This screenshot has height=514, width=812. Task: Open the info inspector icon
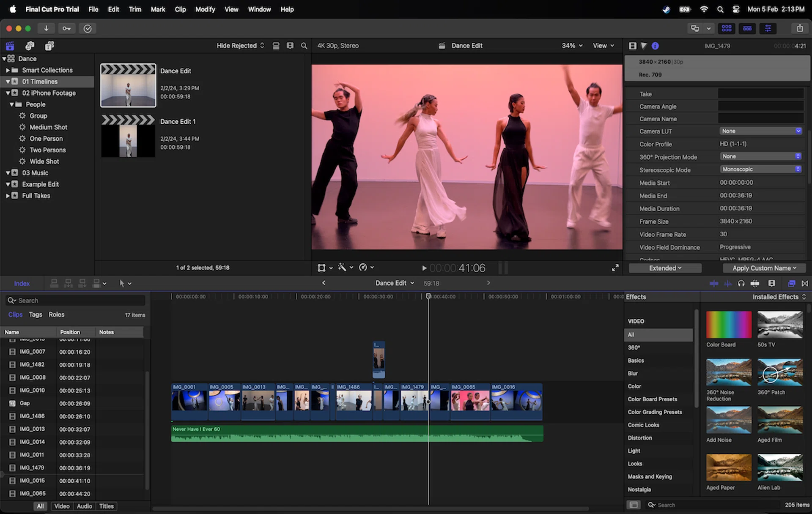click(x=655, y=46)
